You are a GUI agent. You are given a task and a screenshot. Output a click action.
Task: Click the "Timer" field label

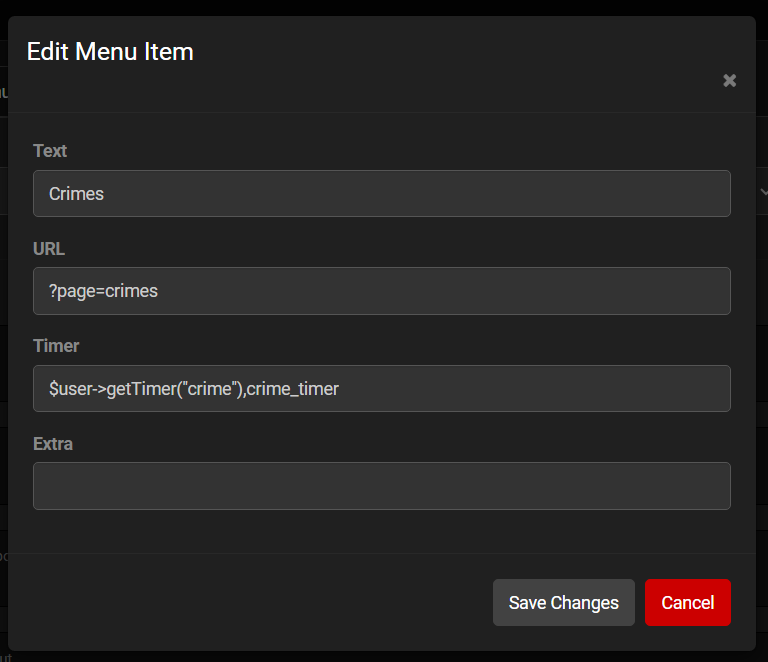point(56,346)
